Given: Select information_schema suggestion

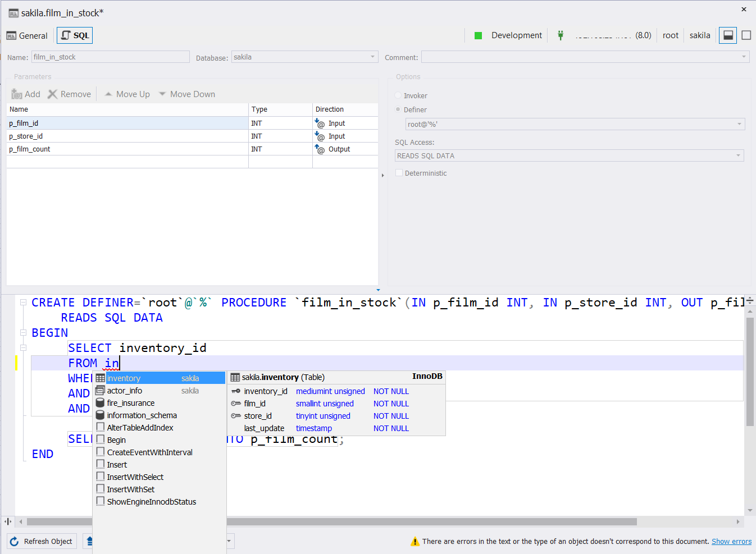Looking at the screenshot, I should pos(160,415).
